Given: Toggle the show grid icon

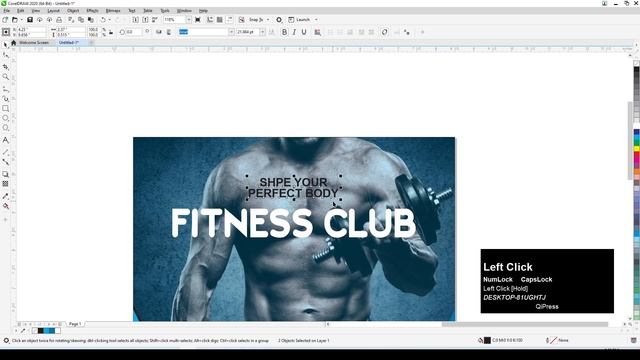Looking at the screenshot, I should click(220, 20).
